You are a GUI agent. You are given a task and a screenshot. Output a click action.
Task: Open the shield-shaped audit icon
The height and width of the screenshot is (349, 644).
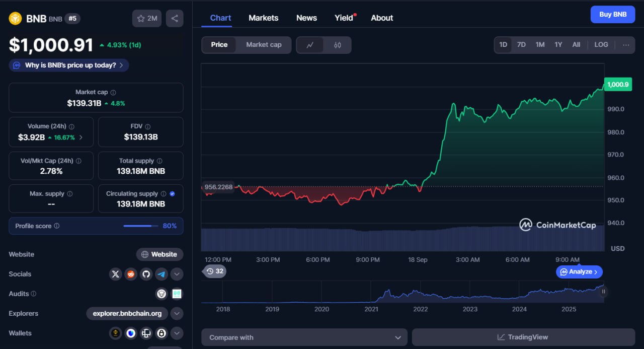[x=162, y=294]
